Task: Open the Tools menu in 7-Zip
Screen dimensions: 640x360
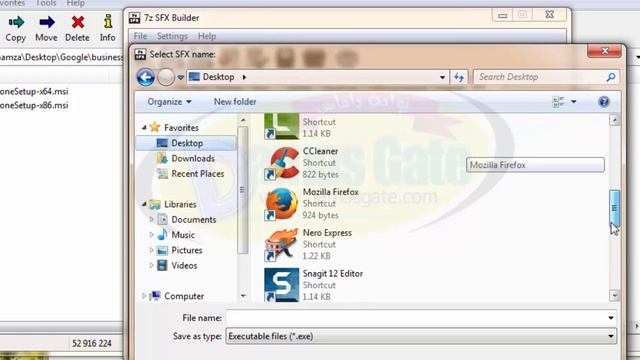Action: [46, 3]
